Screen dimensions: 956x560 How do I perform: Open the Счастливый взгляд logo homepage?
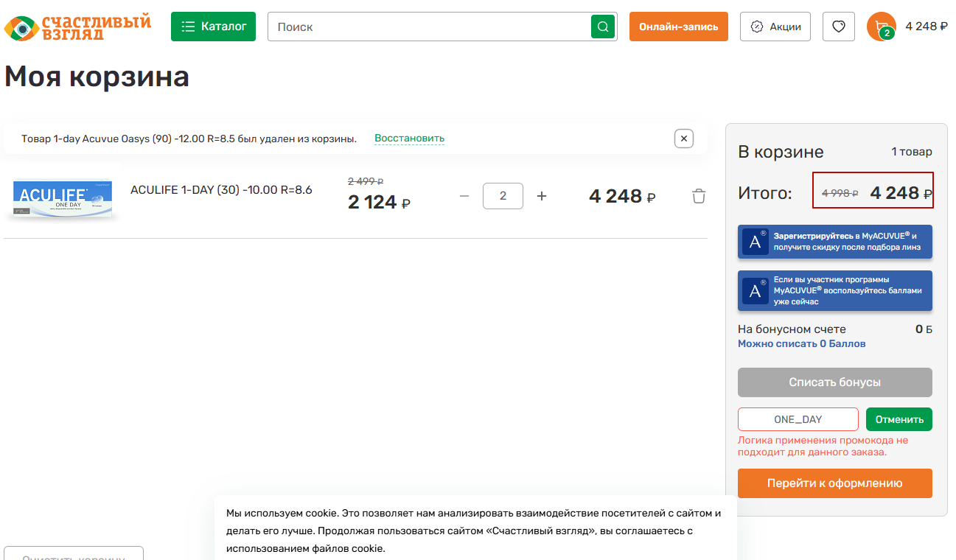pos(77,27)
